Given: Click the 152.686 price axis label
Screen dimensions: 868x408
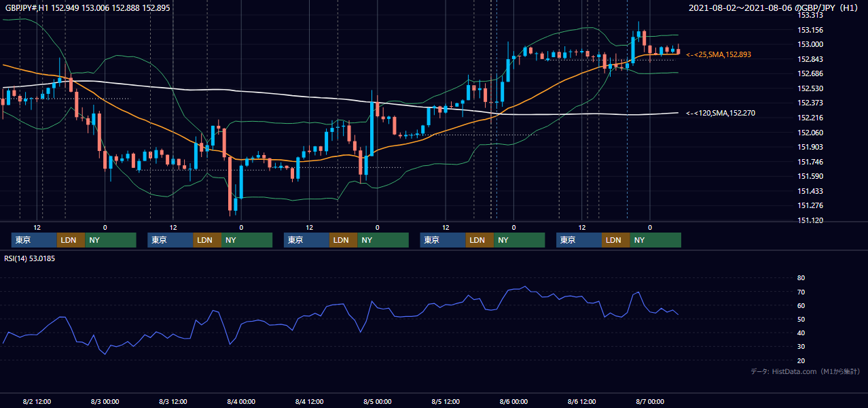Looking at the screenshot, I should [810, 73].
